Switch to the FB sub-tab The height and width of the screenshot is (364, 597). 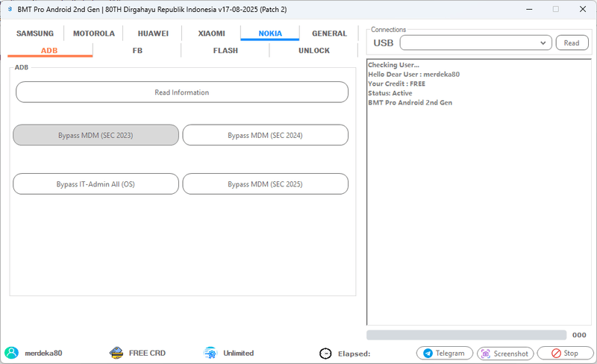pos(137,50)
